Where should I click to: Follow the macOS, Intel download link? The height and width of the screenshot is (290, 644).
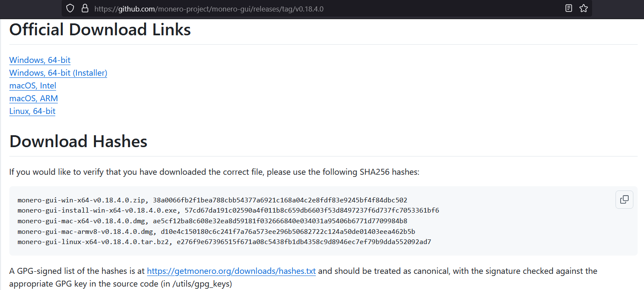(33, 85)
